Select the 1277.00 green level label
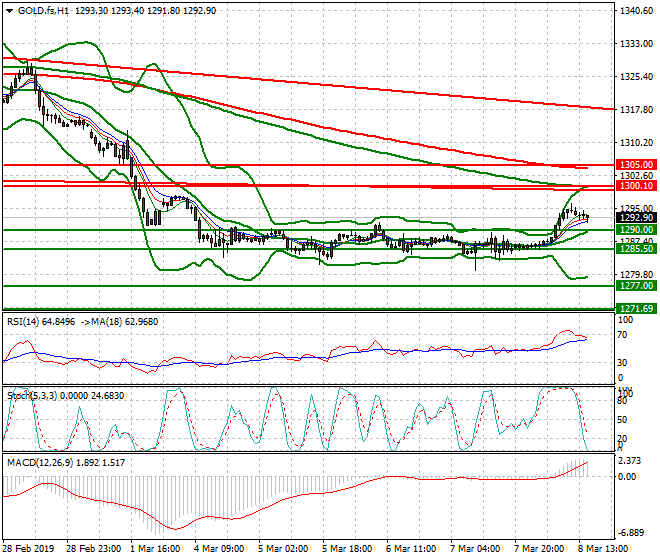Image resolution: width=660 pixels, height=560 pixels. (x=636, y=286)
